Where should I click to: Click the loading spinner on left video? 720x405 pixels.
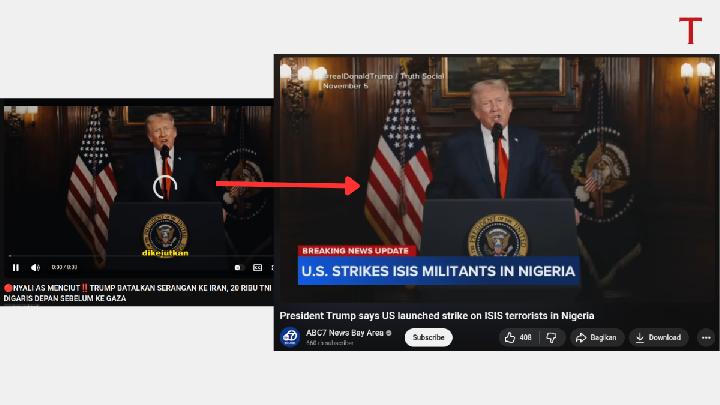pyautogui.click(x=164, y=187)
